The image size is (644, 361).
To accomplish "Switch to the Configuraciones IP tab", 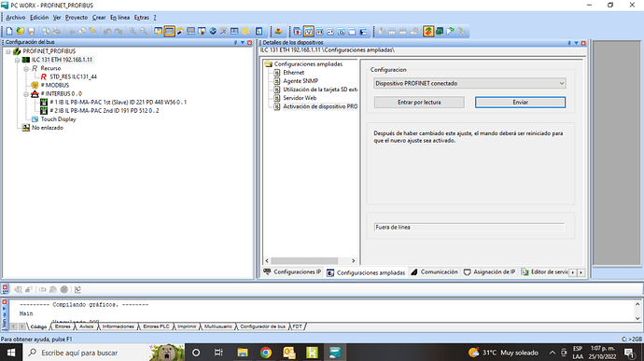I will pyautogui.click(x=293, y=271).
